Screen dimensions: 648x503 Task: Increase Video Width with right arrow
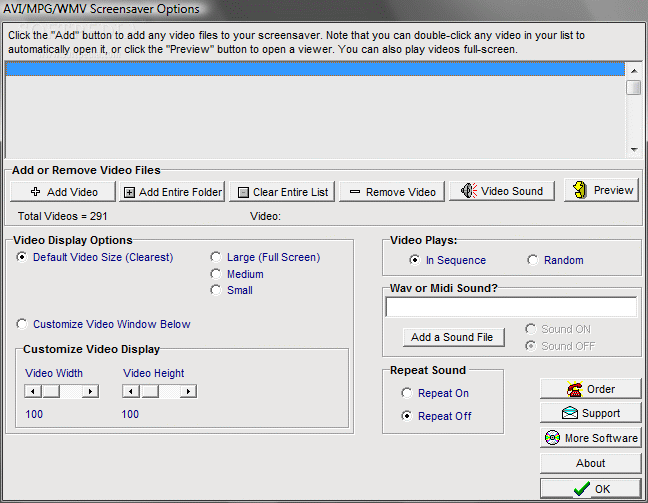pos(90,391)
